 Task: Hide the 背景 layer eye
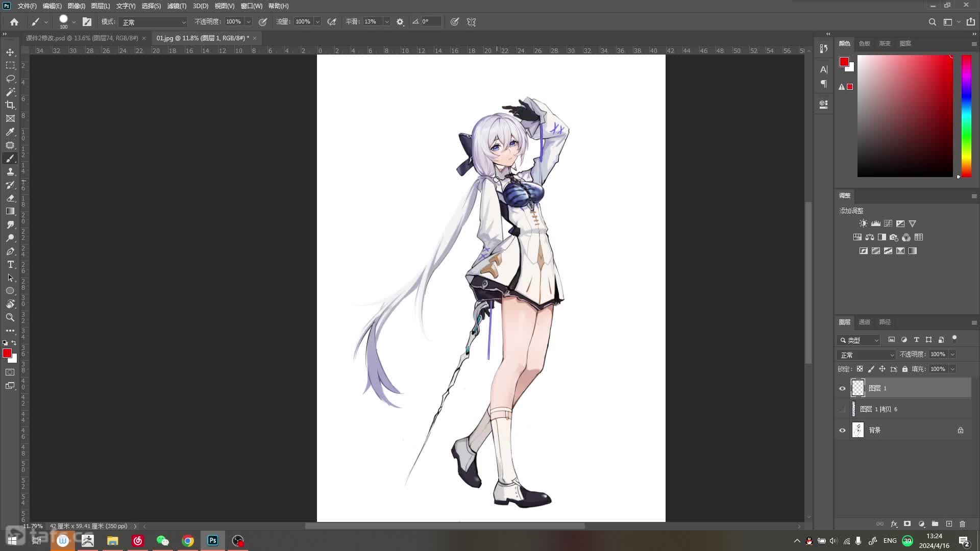[842, 430]
